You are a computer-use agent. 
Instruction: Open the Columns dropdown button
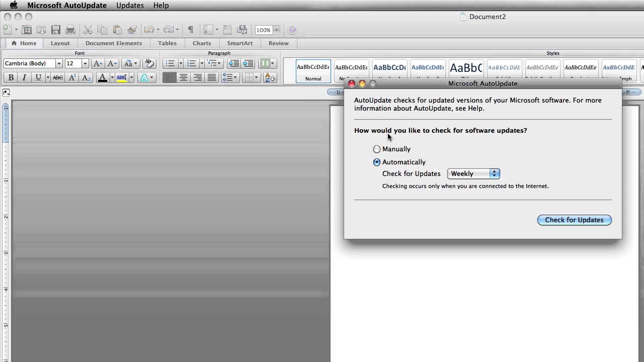click(267, 63)
